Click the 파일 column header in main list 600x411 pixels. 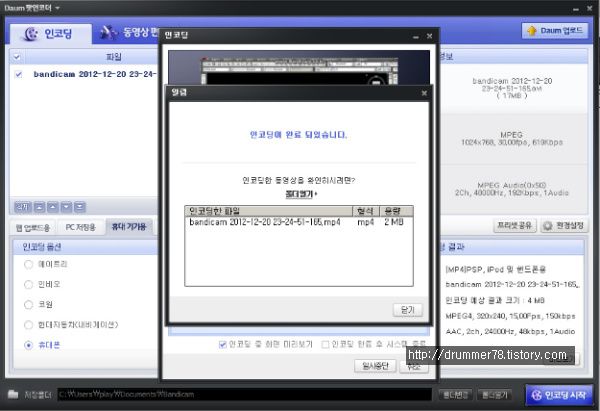click(114, 57)
